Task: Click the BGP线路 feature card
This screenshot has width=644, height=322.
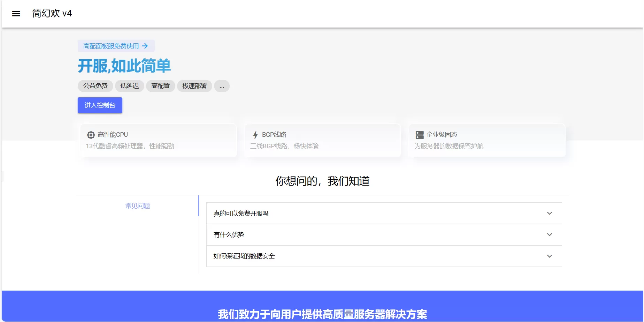Action: point(322,141)
